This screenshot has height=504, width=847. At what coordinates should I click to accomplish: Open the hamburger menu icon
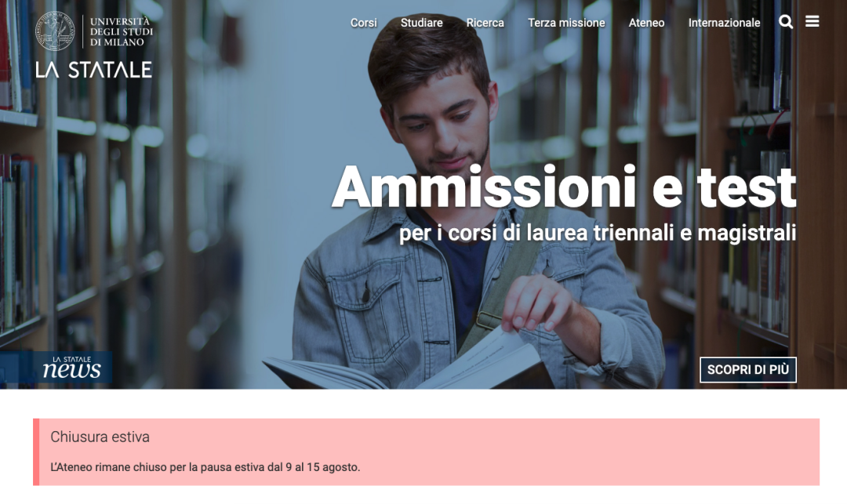[812, 22]
